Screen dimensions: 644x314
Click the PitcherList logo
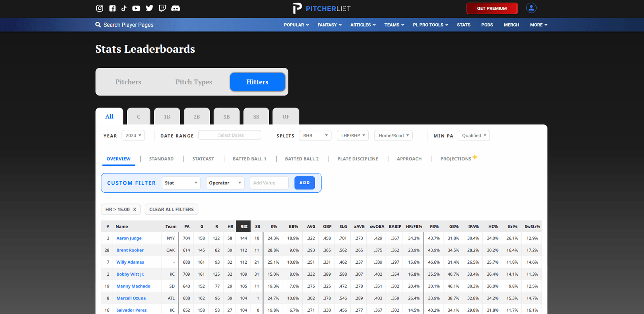[x=322, y=8]
